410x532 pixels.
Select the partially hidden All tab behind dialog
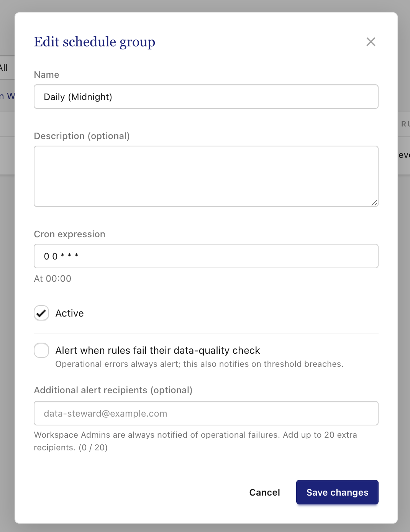pos(4,68)
